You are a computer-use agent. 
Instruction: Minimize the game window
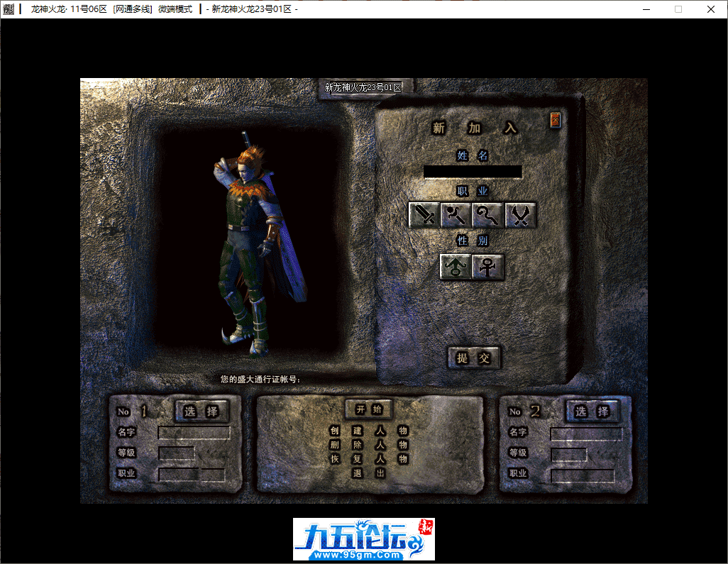(x=646, y=9)
